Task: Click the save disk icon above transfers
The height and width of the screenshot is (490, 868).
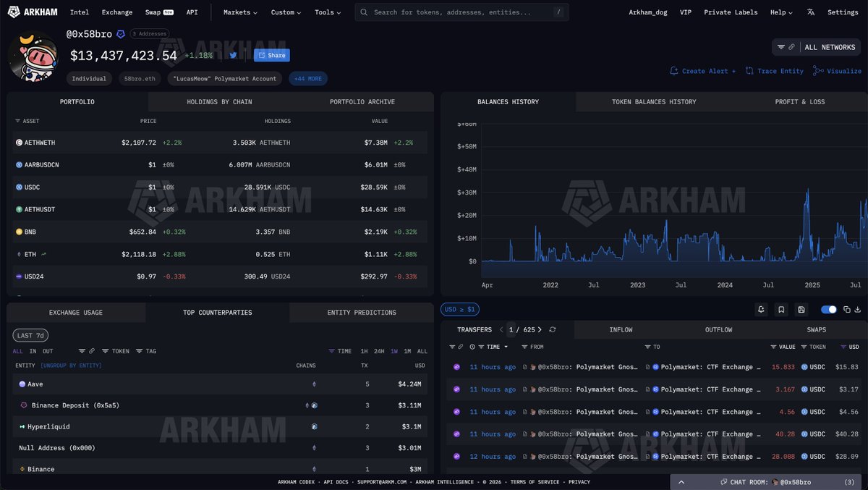Action: 801,310
